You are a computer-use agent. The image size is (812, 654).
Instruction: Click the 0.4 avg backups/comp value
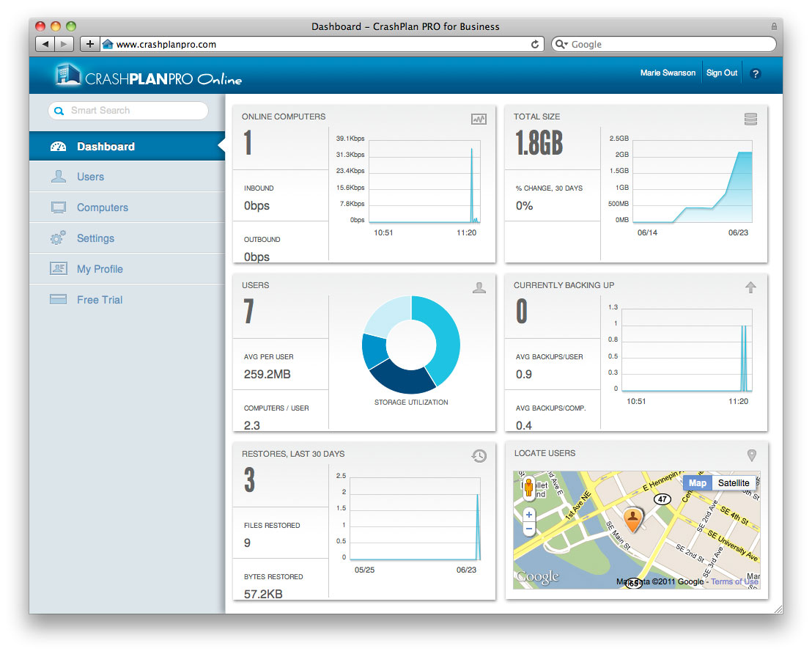[x=523, y=425]
